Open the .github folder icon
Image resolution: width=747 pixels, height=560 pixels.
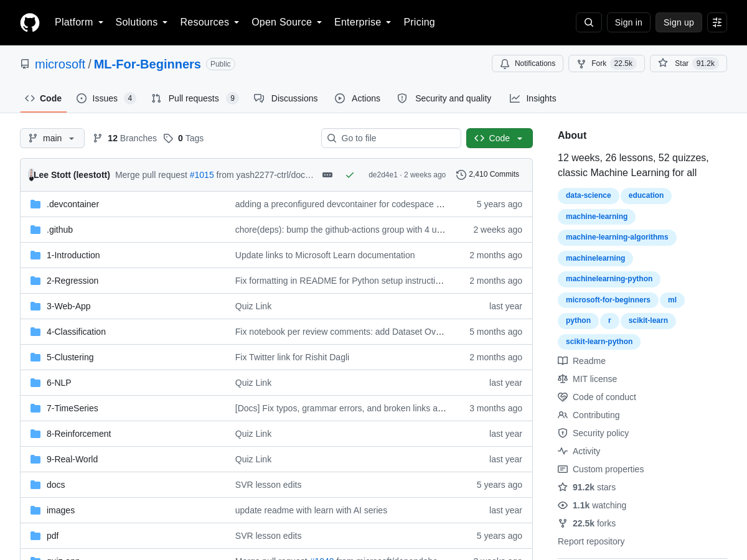[35, 230]
